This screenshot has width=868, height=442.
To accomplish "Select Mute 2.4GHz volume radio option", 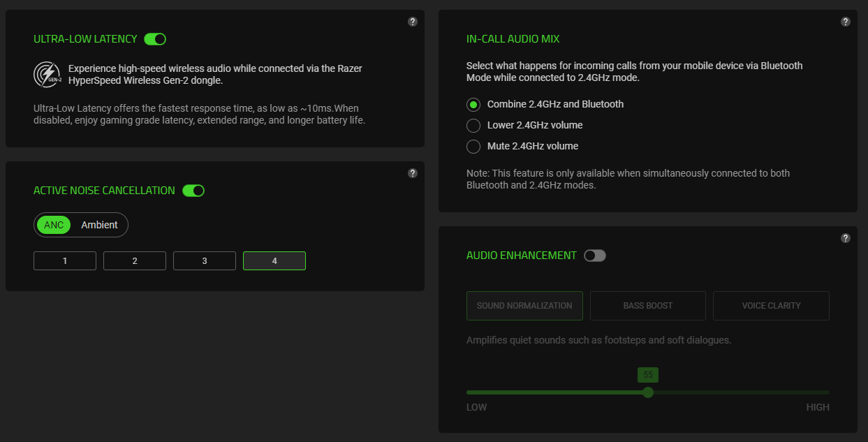I will coord(473,147).
